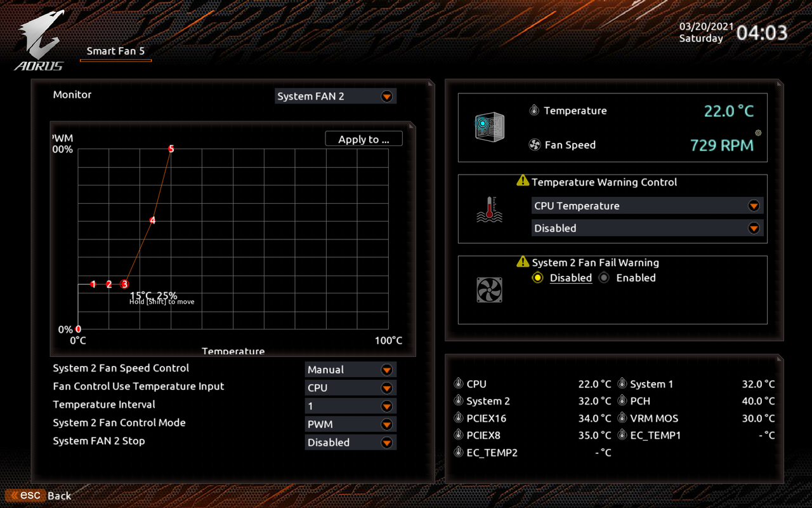The image size is (812, 508).
Task: Select point 5 on the fan speed curve
Action: (x=170, y=149)
